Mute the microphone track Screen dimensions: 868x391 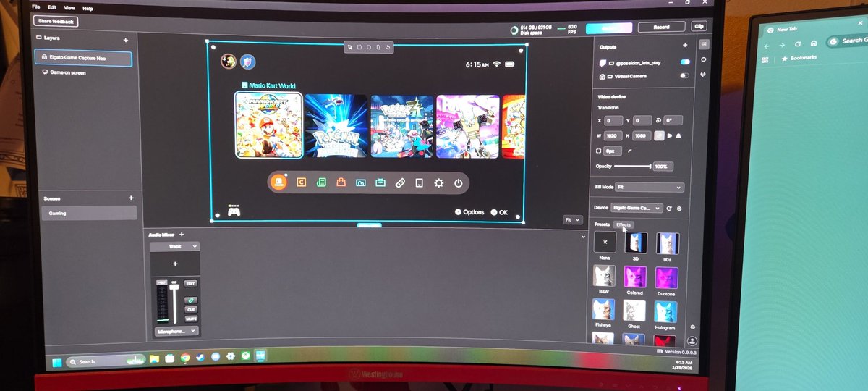[191, 319]
